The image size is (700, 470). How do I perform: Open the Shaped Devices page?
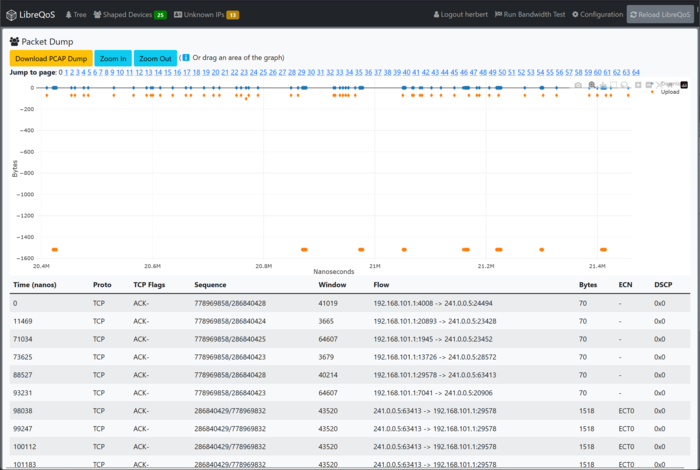[129, 15]
